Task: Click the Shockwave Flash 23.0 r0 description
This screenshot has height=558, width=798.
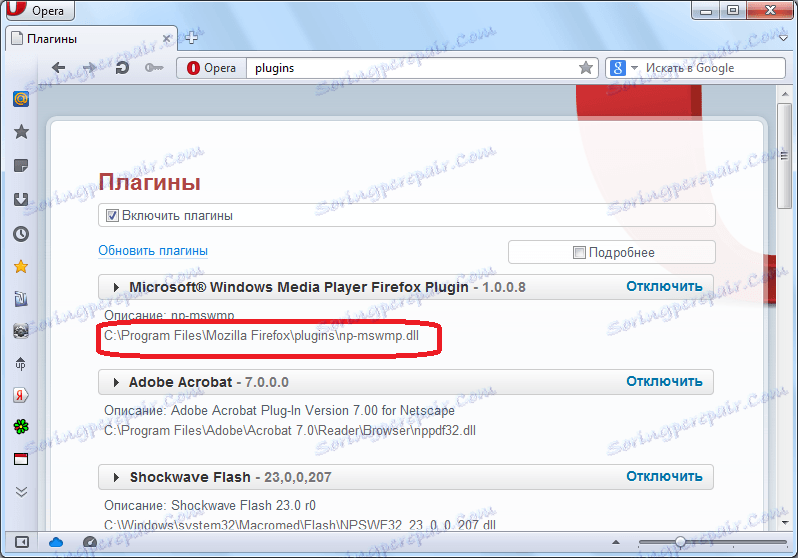Action: [243, 506]
